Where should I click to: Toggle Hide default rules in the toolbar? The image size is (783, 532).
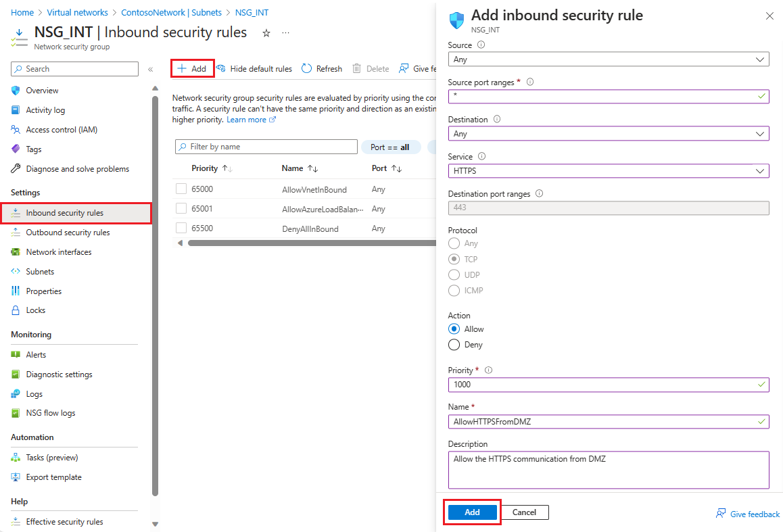[256, 68]
